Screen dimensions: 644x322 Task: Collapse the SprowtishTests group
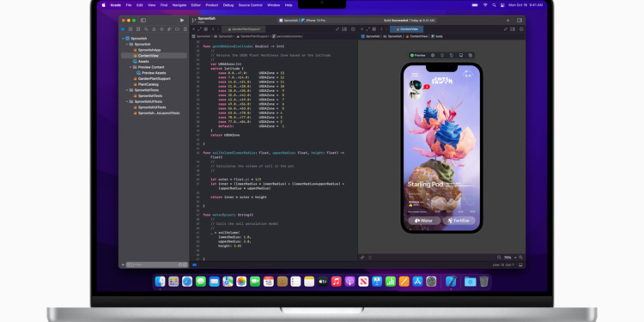pos(127,90)
